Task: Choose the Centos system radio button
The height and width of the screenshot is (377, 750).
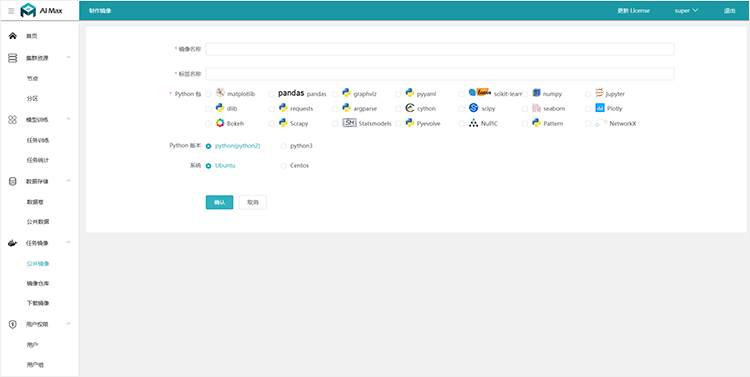Action: click(x=284, y=166)
